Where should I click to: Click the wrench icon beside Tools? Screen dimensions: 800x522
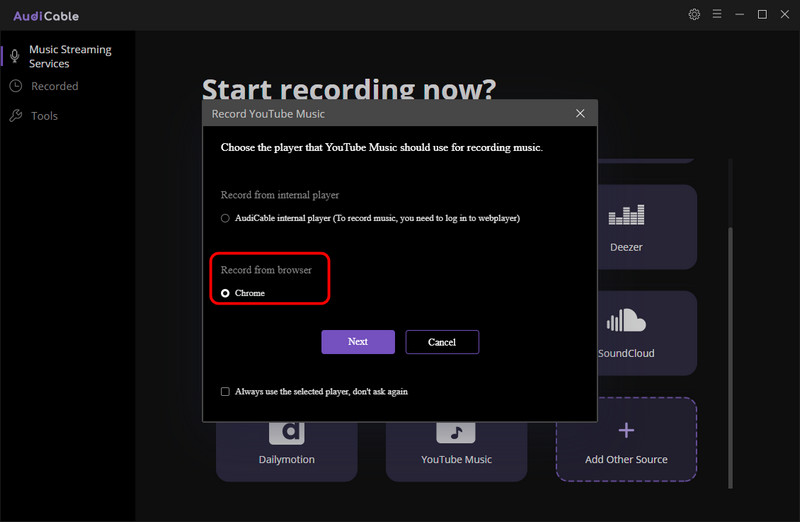(16, 115)
